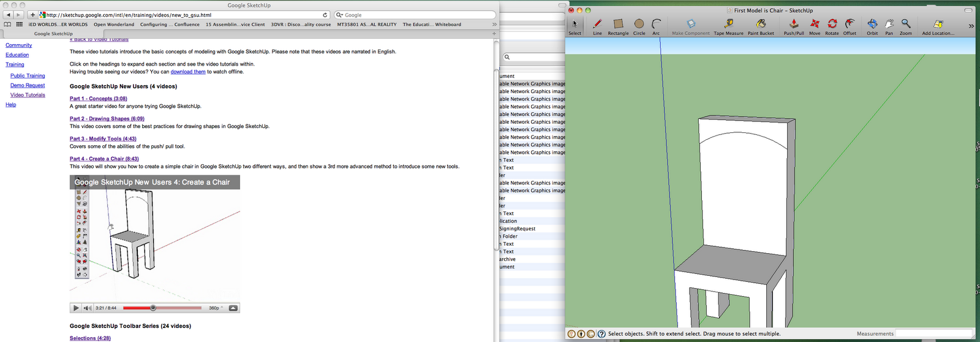Open the Video Tutorials sidebar link
This screenshot has height=342, width=980.
28,95
